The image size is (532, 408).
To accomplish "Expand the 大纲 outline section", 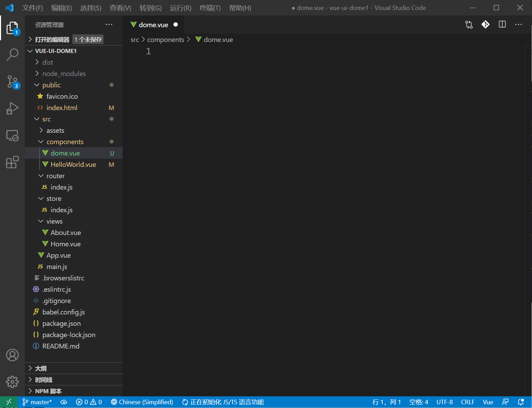I will [41, 368].
